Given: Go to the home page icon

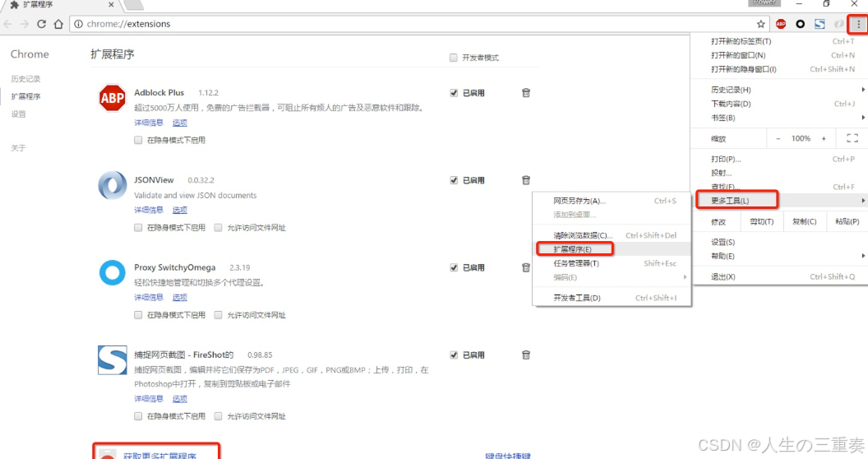Looking at the screenshot, I should coord(58,24).
